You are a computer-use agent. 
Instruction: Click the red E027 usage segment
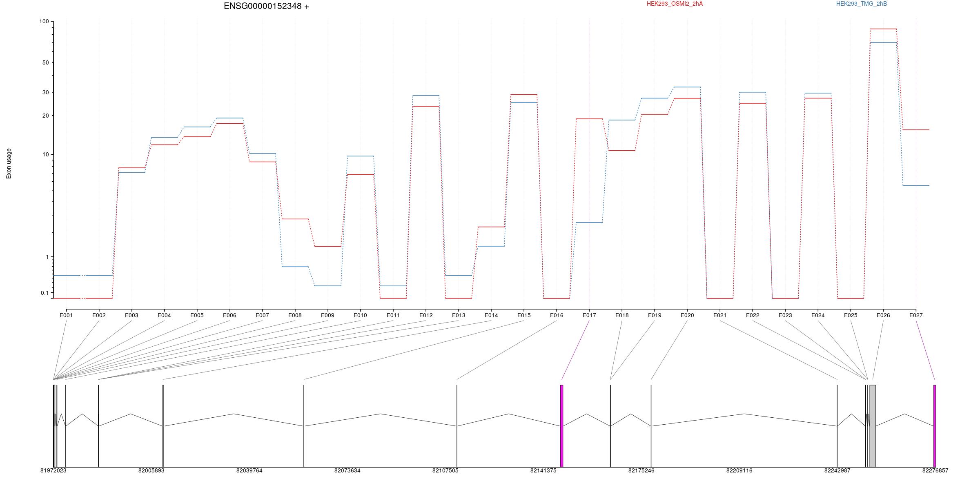(916, 130)
